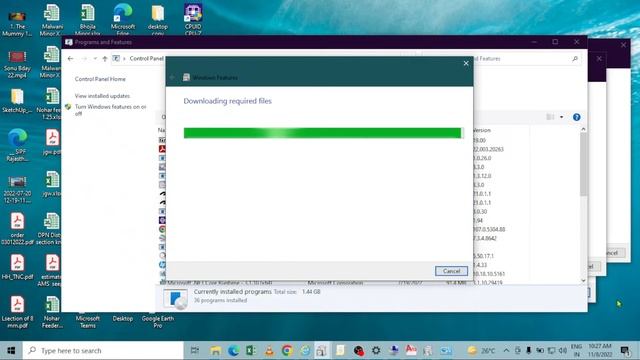Cancel the Windows Features download
The height and width of the screenshot is (360, 640).
click(451, 271)
